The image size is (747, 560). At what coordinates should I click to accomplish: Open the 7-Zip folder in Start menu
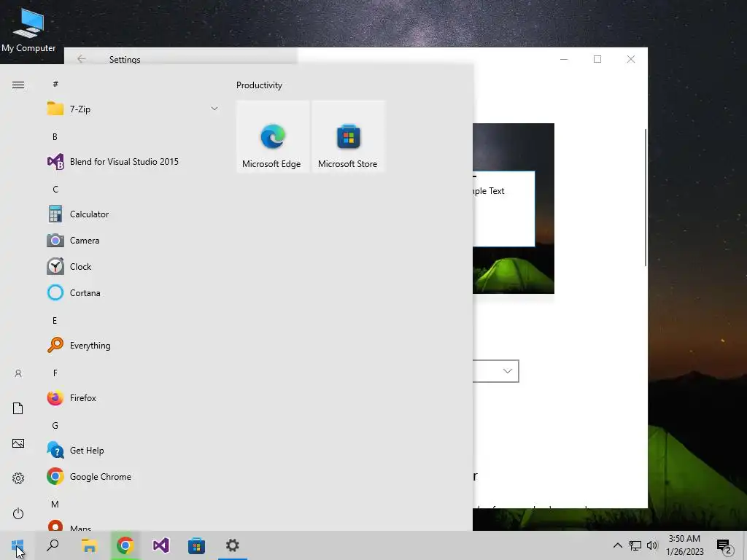[x=133, y=109]
